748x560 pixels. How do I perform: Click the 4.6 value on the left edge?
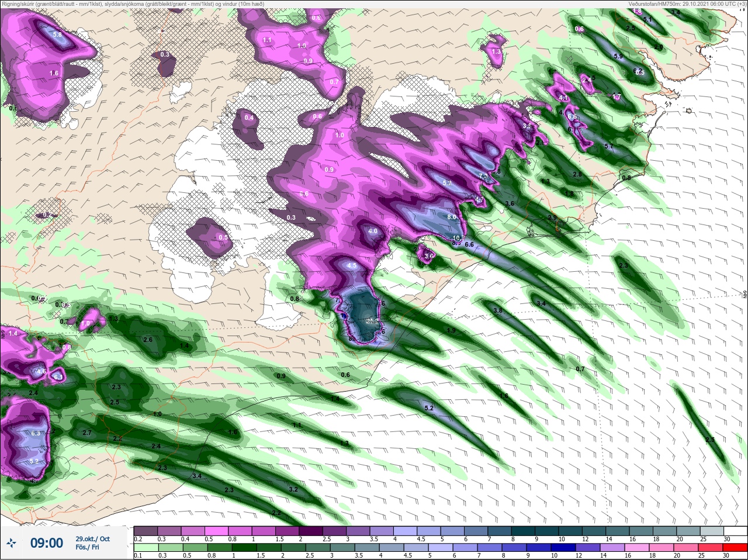point(41,371)
